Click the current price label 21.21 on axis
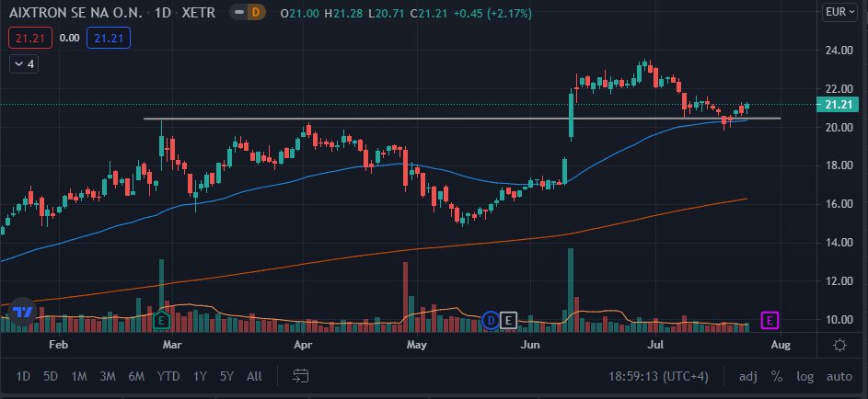Screen dimensions: 868x399 [837, 104]
